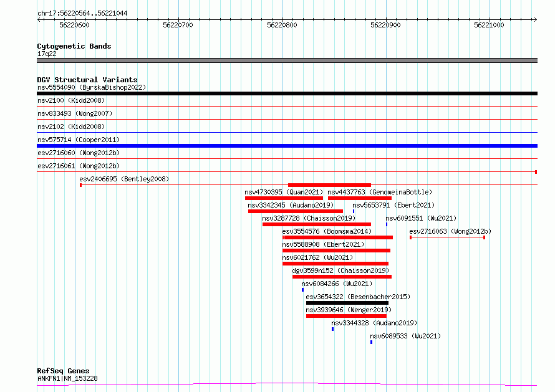Select dgv3599n152 (Chaisson2019) label
555x392 pixels.
coord(340,270)
